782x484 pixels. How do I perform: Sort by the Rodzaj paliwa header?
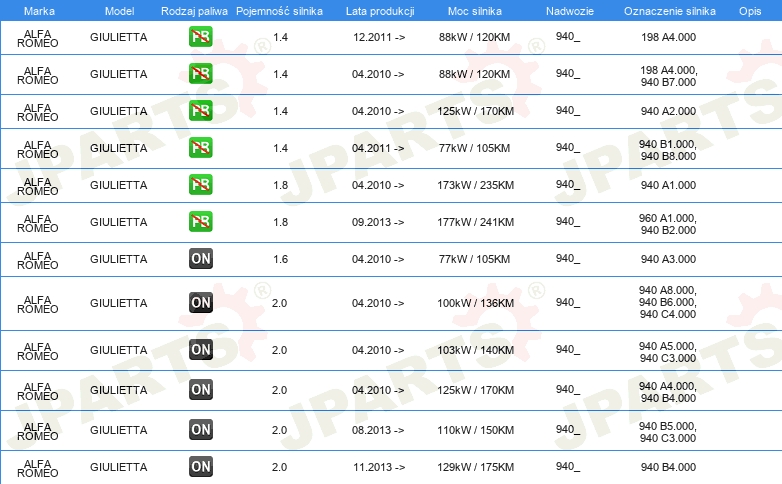tap(194, 11)
